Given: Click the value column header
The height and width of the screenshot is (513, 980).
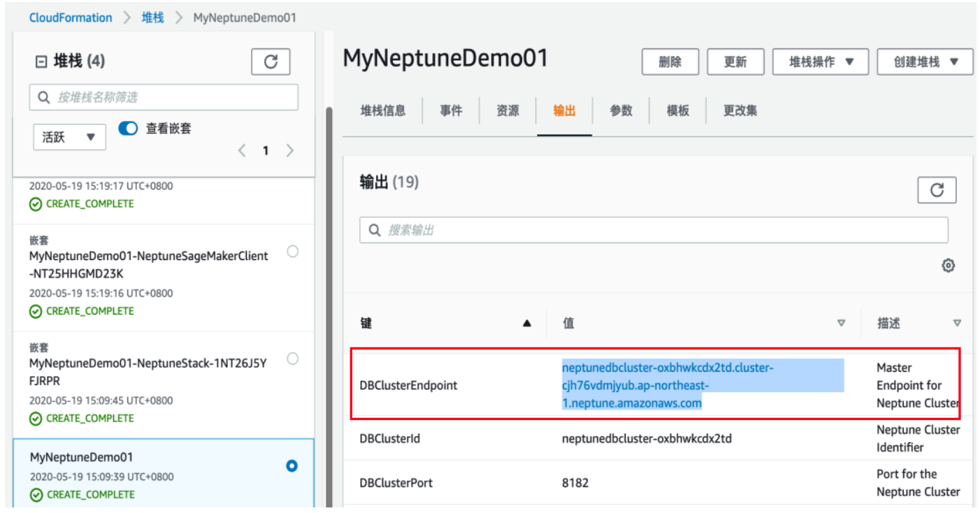Looking at the screenshot, I should point(568,324).
